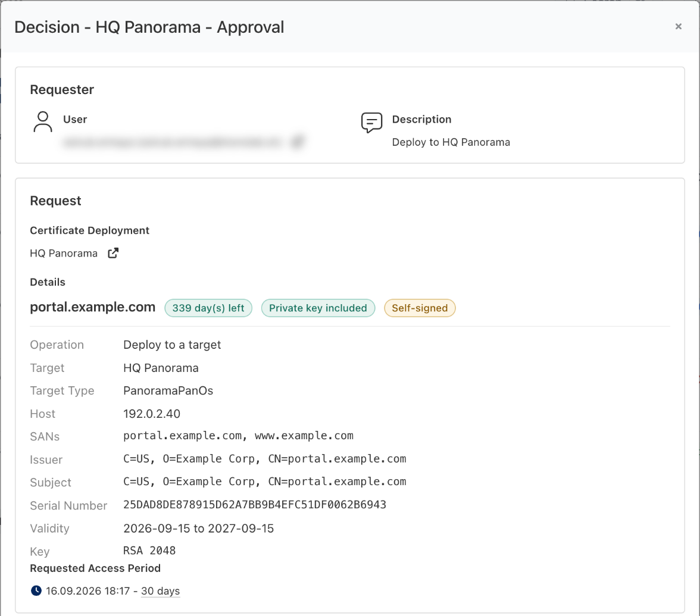Click the 'Details' subsection heading
700x616 pixels.
[48, 282]
